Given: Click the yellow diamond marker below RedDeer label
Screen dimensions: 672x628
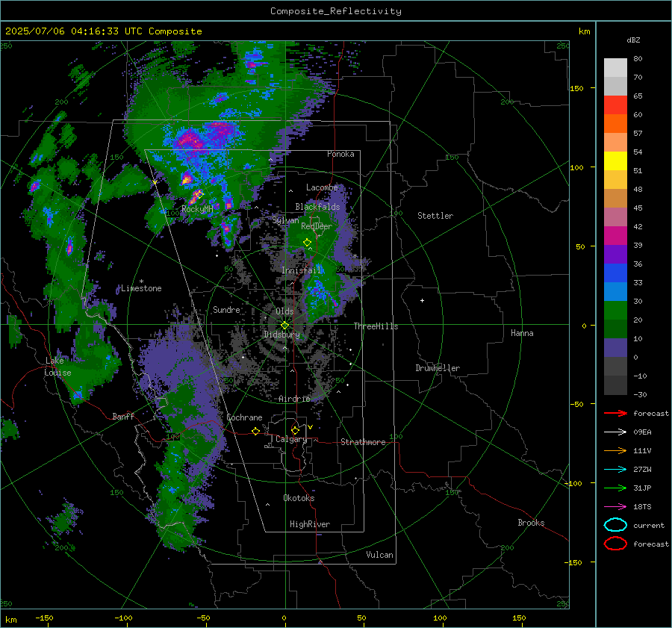Looking at the screenshot, I should [307, 243].
